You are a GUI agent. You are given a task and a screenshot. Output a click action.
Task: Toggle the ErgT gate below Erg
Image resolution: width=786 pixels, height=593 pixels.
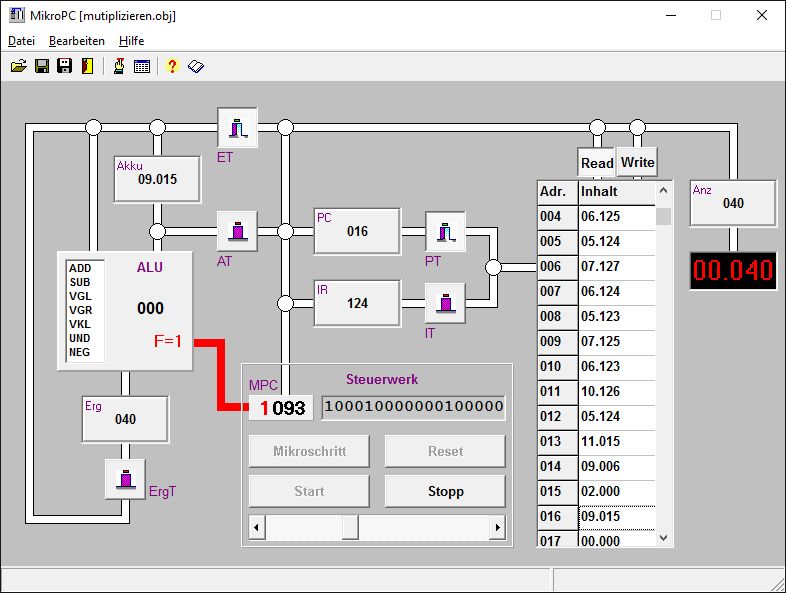[x=125, y=479]
